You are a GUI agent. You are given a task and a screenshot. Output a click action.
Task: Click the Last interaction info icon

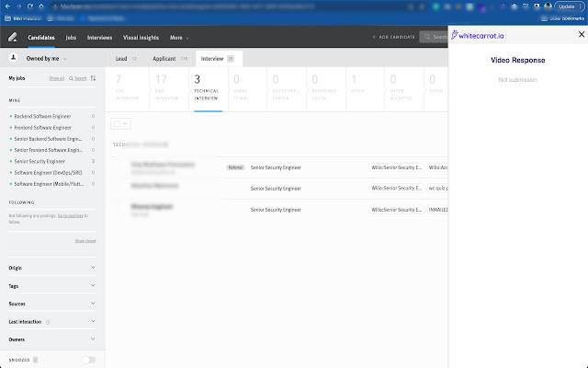[48, 322]
